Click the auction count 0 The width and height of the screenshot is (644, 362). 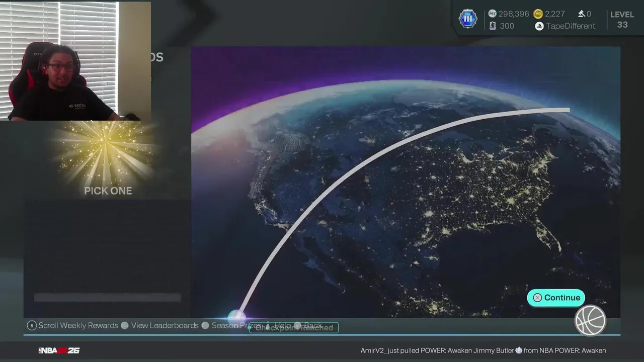[589, 14]
